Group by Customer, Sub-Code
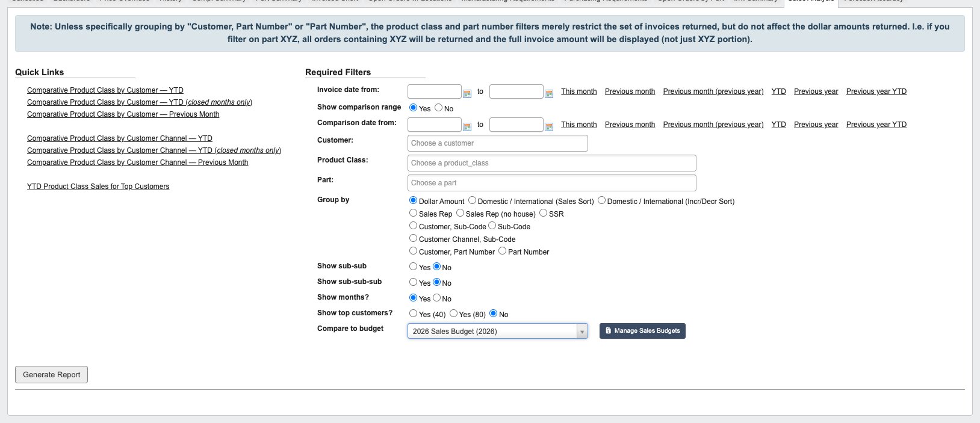This screenshot has width=980, height=423. pos(413,226)
